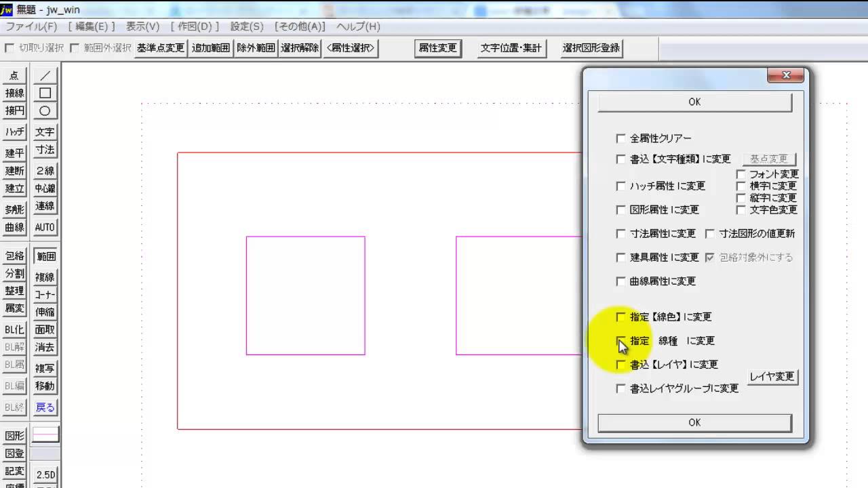
Task: Check 書込【文字種類】に変更 checkbox
Action: [620, 159]
